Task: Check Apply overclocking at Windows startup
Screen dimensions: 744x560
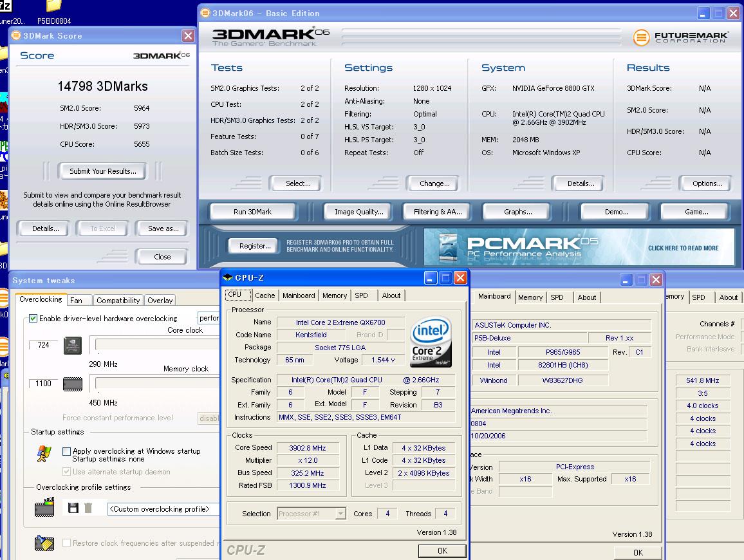Action: [x=67, y=451]
